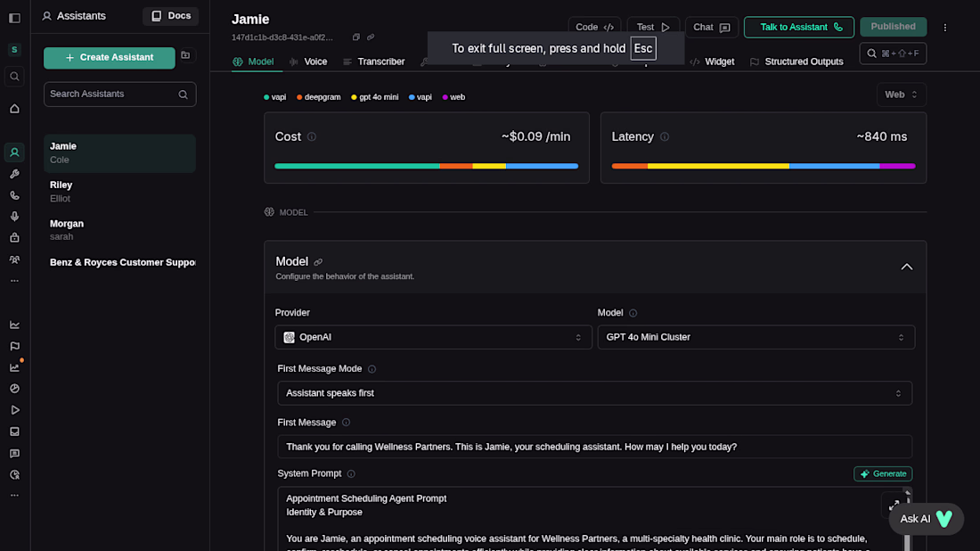Image resolution: width=980 pixels, height=551 pixels.
Task: Click the phone numbers sidebar icon
Action: click(14, 195)
